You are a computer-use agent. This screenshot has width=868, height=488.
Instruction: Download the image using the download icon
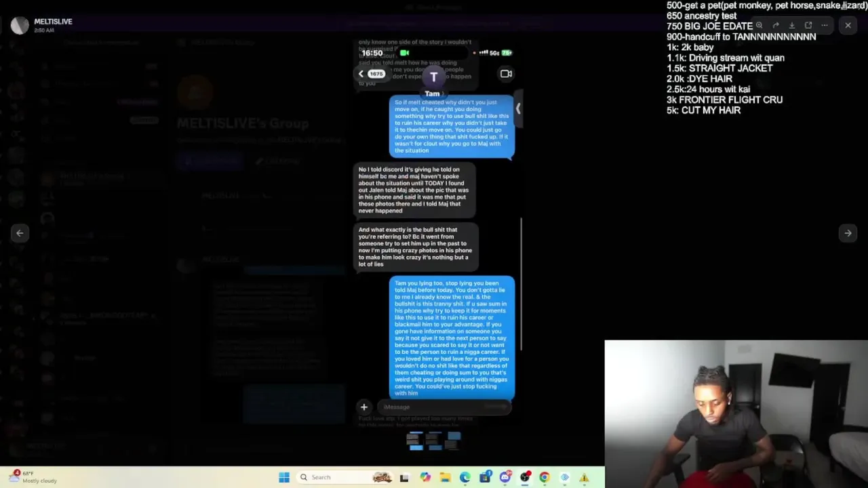(792, 25)
